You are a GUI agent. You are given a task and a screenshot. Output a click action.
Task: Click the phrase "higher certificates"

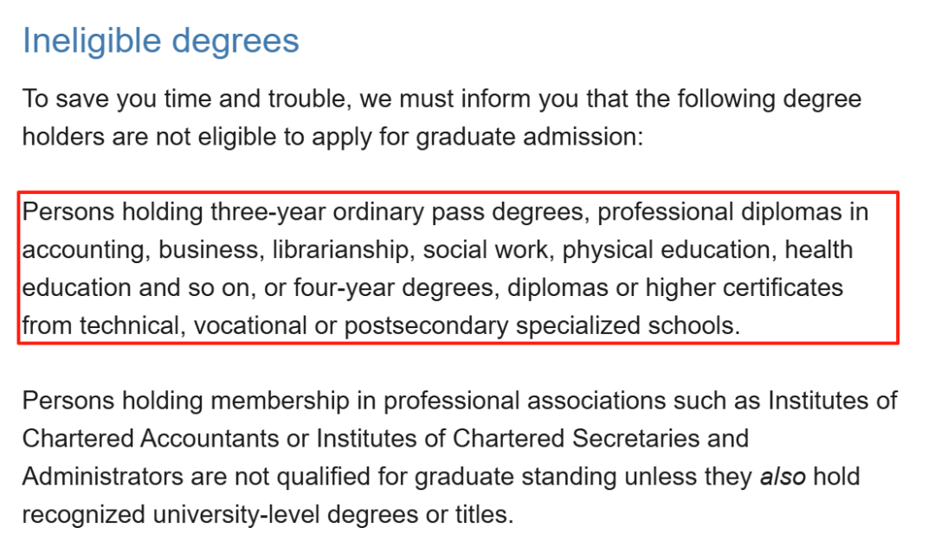point(745,288)
